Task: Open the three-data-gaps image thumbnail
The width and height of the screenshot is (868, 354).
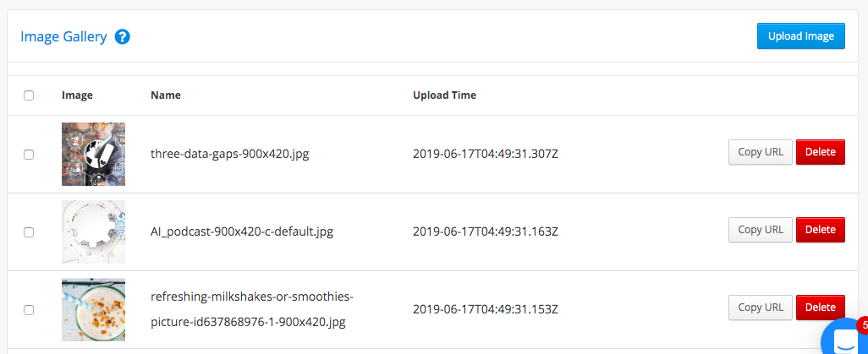Action: click(x=94, y=155)
